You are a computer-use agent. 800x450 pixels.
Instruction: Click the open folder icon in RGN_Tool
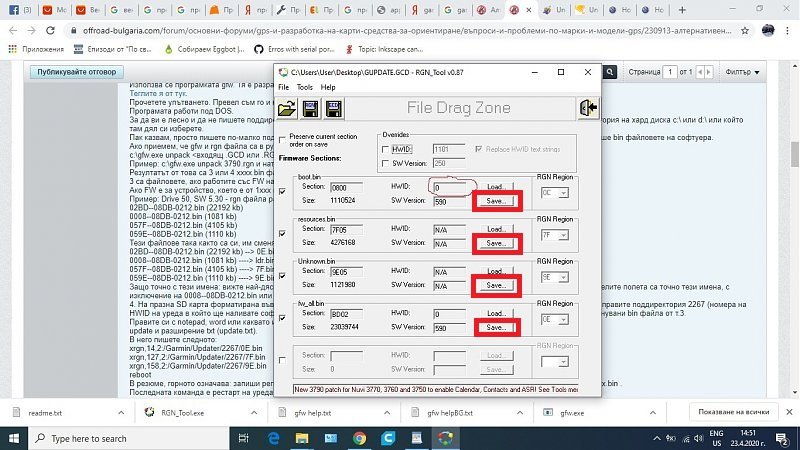(x=286, y=110)
